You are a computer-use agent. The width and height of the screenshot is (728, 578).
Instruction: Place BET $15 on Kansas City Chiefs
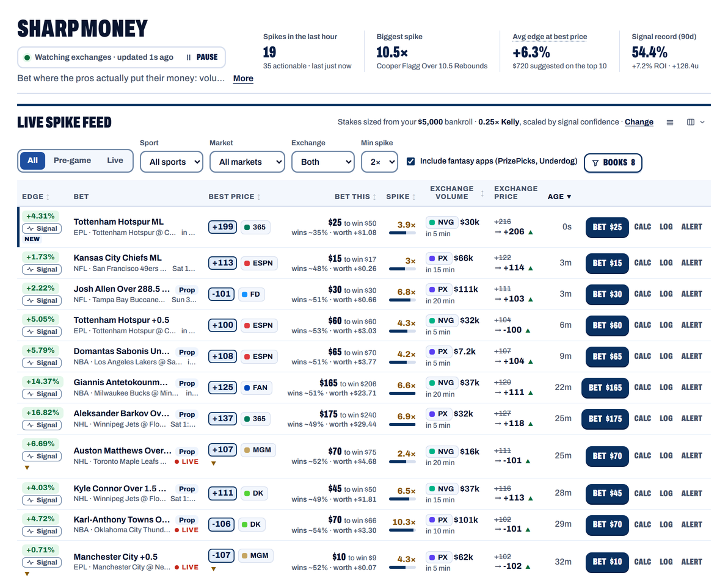coord(607,263)
